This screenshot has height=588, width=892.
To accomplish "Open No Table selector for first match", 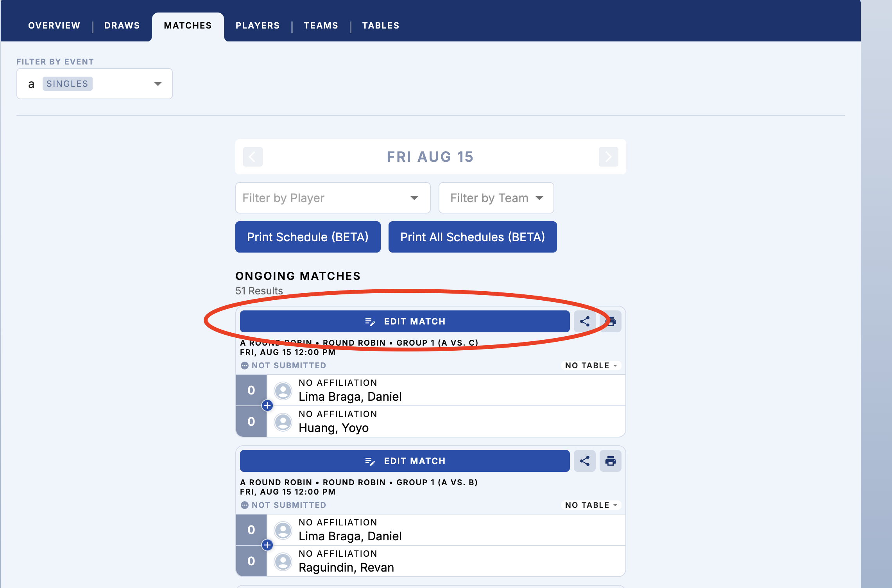I will click(591, 366).
